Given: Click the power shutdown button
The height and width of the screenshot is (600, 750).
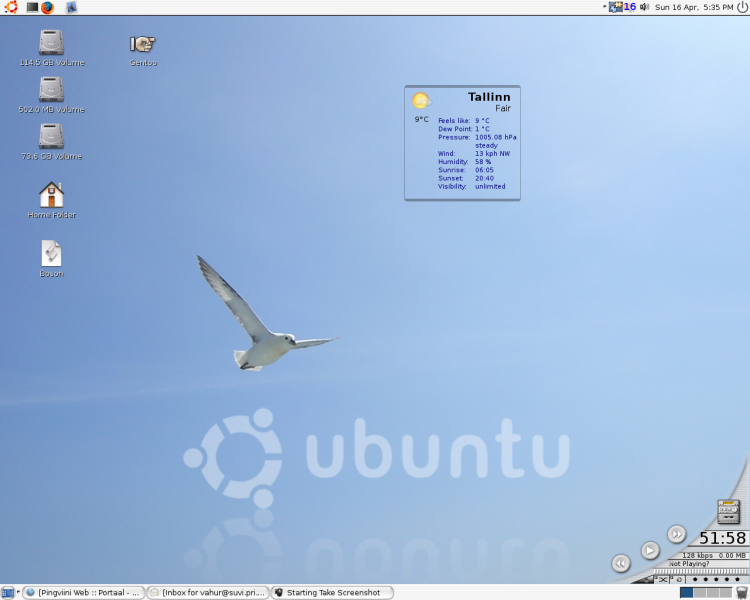Looking at the screenshot, I should pyautogui.click(x=743, y=7).
